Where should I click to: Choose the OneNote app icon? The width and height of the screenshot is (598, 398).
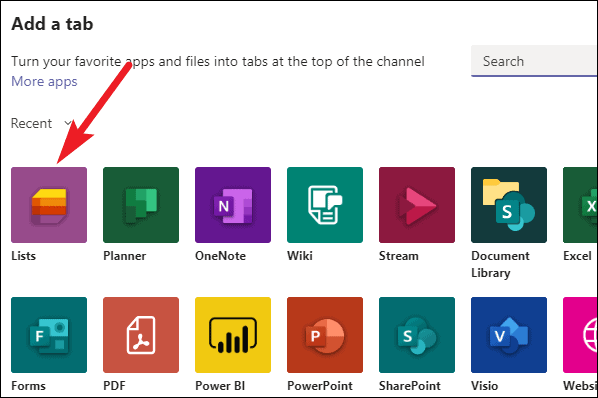233,205
